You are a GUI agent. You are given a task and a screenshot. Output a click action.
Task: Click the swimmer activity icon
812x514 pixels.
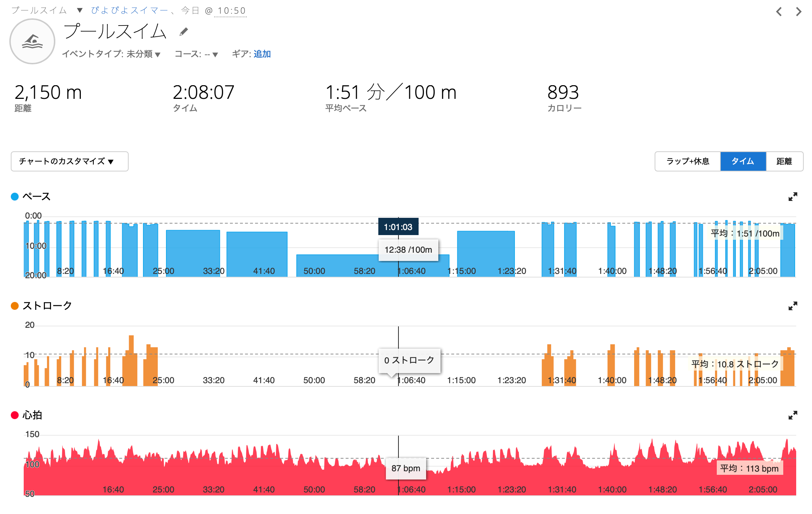tap(32, 42)
